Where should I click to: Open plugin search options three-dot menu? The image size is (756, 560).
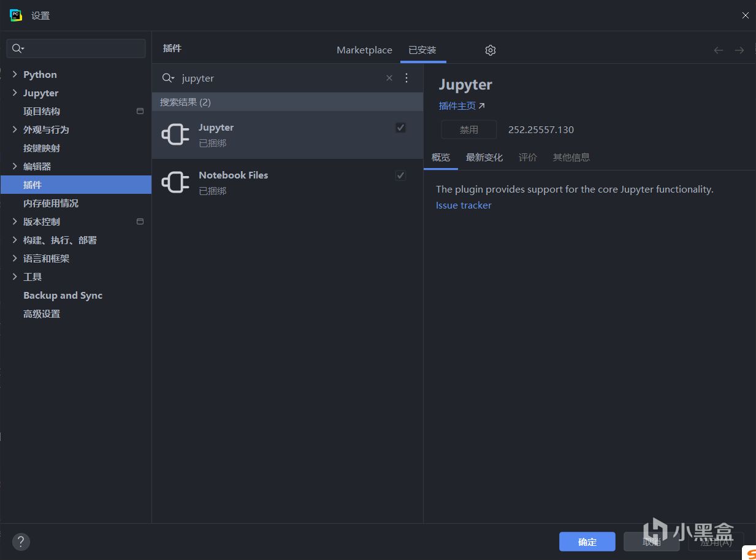407,78
